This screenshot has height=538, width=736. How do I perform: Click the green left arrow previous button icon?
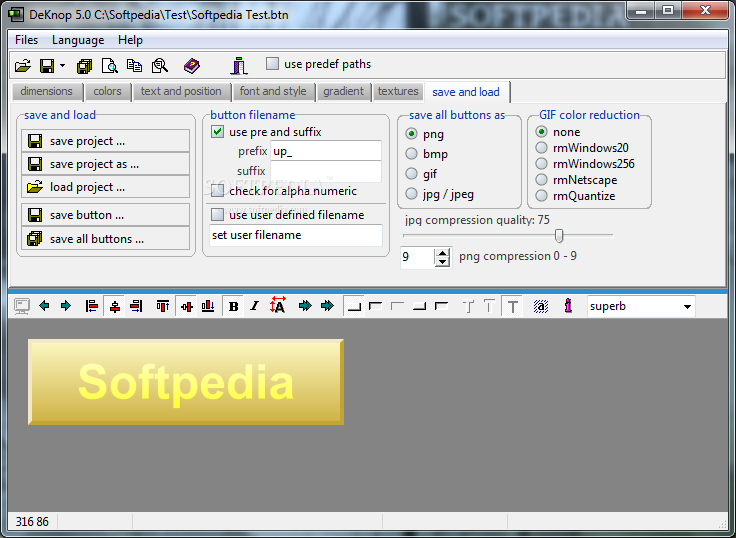[x=44, y=306]
